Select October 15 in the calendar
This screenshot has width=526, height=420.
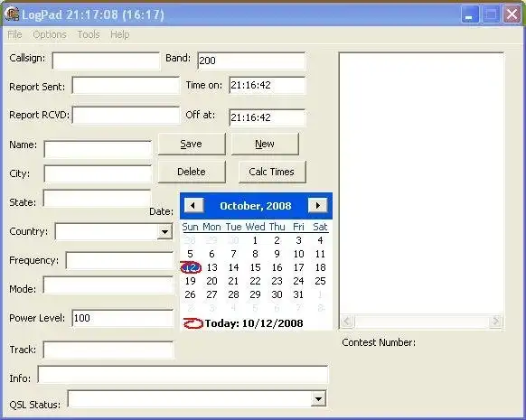pos(255,267)
